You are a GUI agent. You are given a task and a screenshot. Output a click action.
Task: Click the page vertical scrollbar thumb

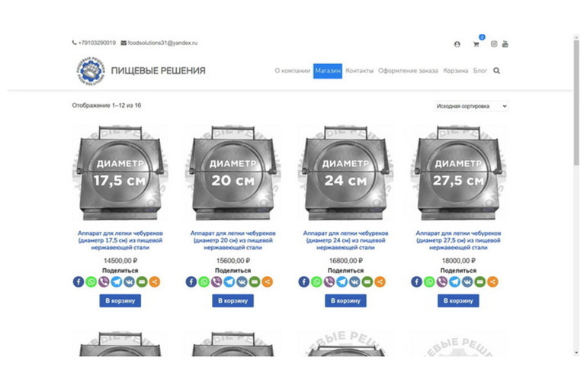576,102
